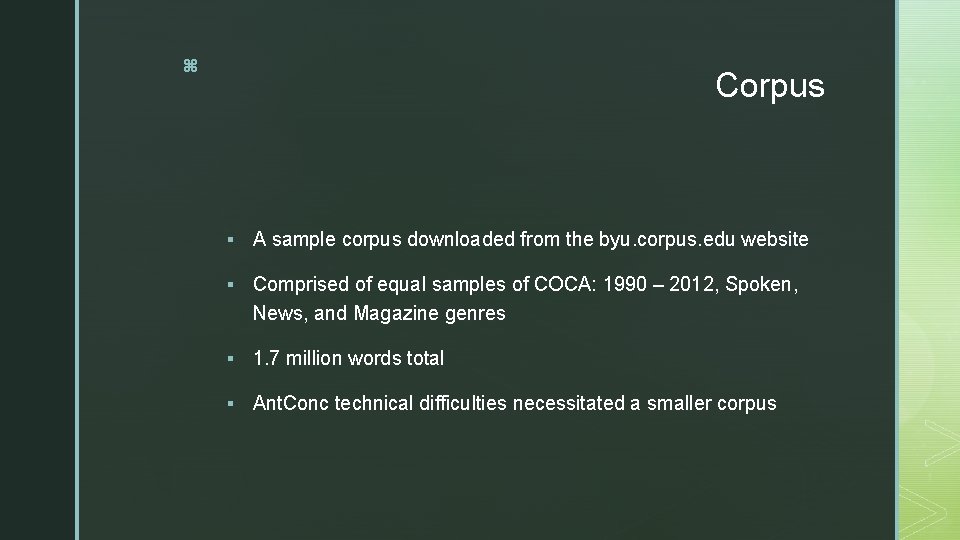Click the bullet marker before 'A sample corpus'

[x=230, y=240]
